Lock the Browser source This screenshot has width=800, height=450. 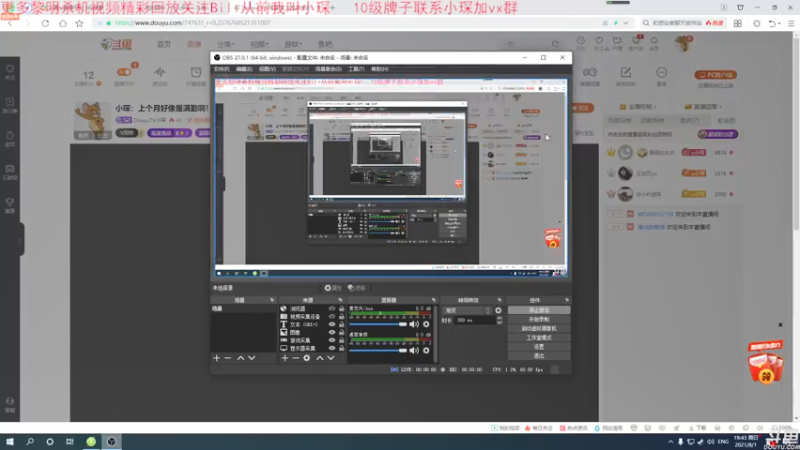click(x=341, y=309)
